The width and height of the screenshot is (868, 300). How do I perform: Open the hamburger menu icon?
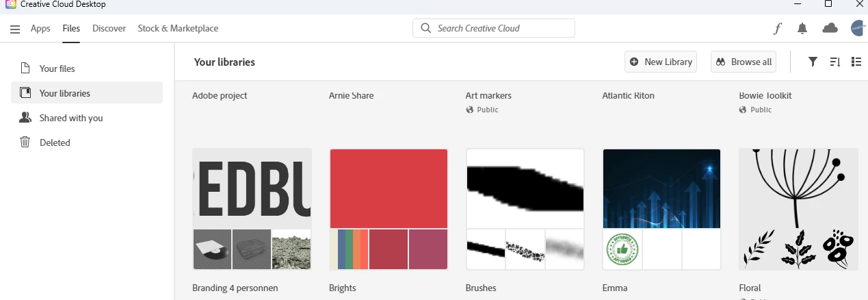(15, 29)
